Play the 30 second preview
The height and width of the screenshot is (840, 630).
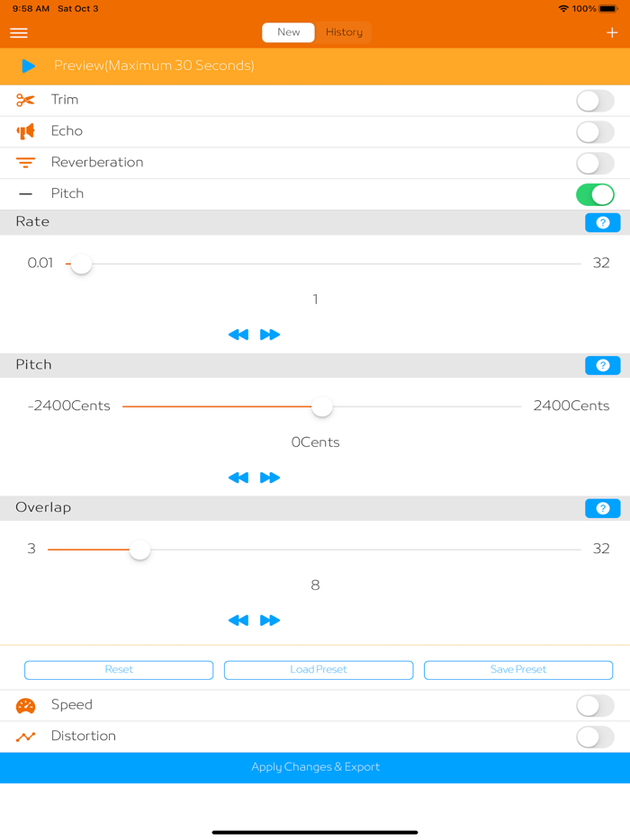pyautogui.click(x=27, y=66)
